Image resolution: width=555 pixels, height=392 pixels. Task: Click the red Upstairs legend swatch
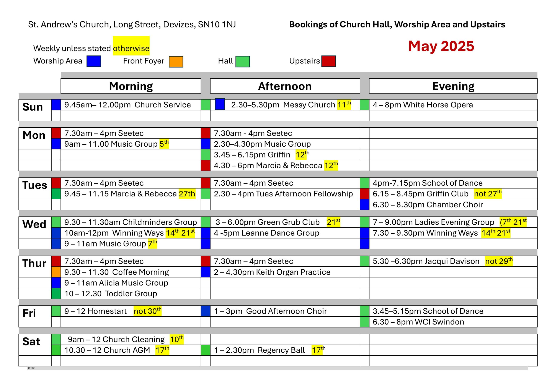point(328,61)
